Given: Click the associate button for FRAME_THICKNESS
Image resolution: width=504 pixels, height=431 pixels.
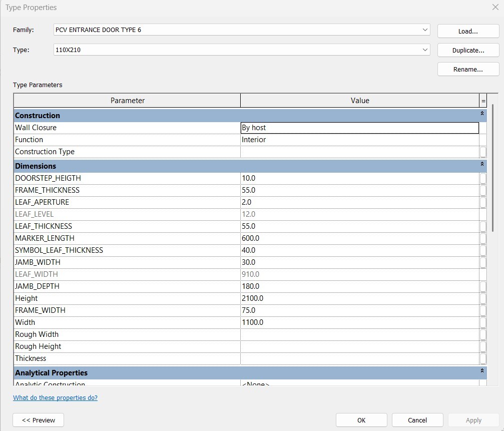Looking at the screenshot, I should (x=483, y=190).
